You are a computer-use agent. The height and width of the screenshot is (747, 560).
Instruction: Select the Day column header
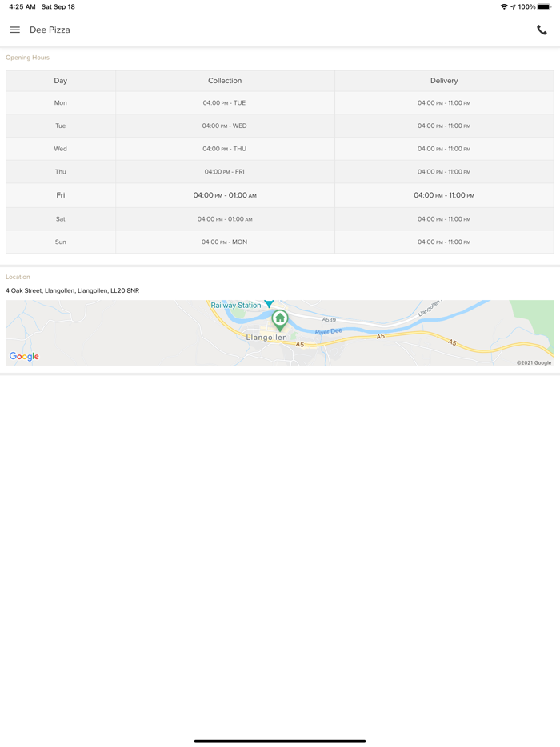pyautogui.click(x=61, y=81)
